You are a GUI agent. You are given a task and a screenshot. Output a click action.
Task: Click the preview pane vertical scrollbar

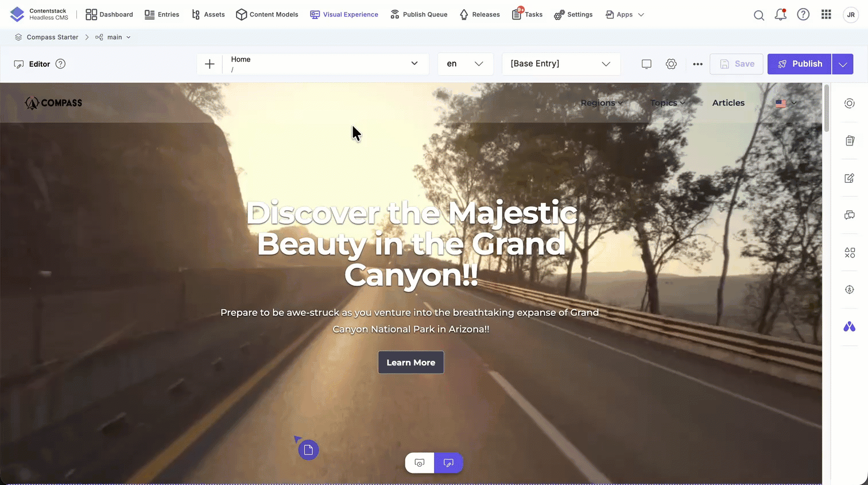pos(827,109)
